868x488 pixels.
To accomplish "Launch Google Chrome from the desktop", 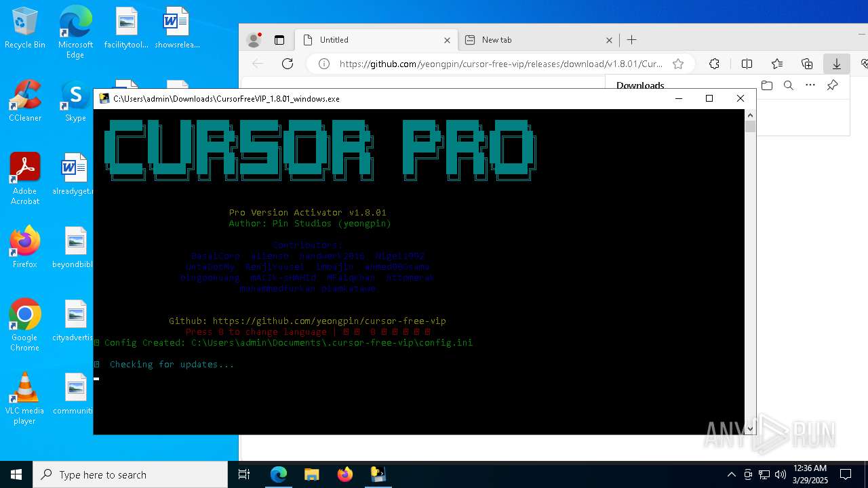I will click(x=25, y=325).
